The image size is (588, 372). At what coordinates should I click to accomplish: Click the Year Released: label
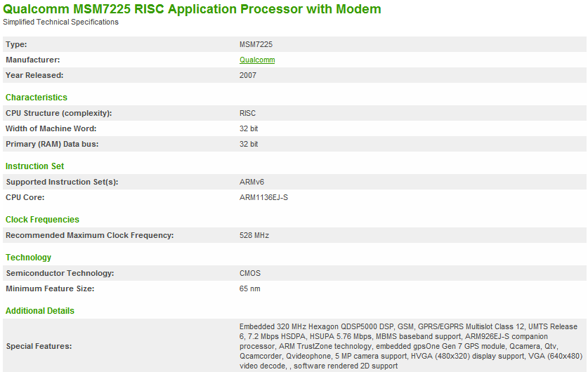pyautogui.click(x=34, y=75)
